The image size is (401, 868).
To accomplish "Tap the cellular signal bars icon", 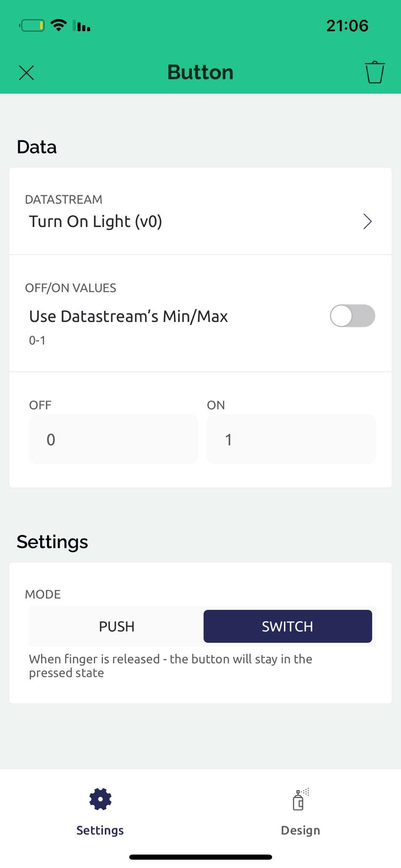I will [x=82, y=26].
